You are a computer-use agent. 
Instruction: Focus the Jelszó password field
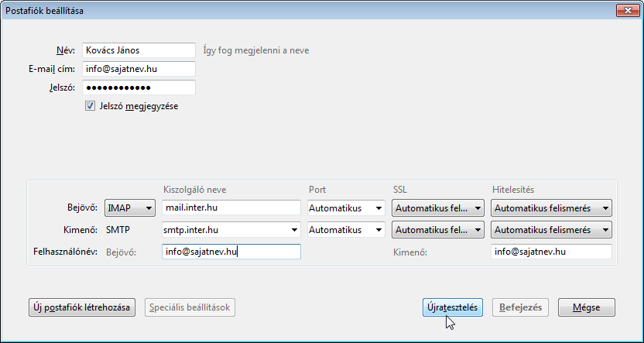(139, 87)
